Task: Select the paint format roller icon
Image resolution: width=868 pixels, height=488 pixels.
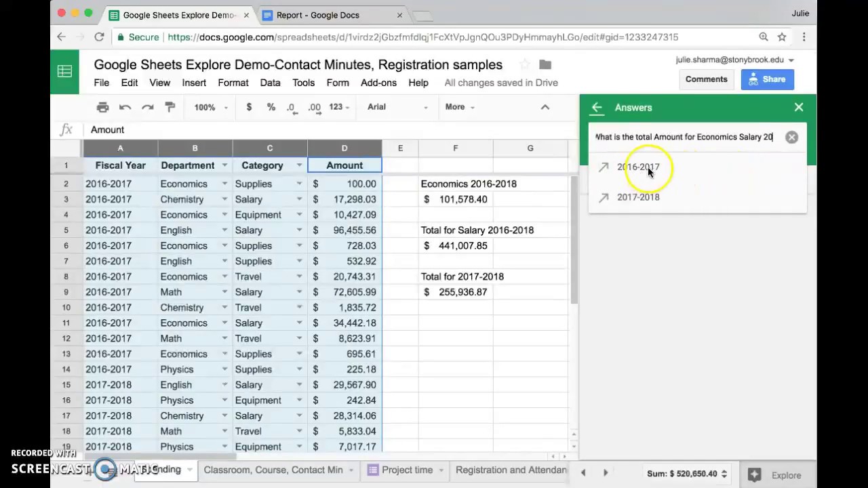Action: [x=170, y=107]
